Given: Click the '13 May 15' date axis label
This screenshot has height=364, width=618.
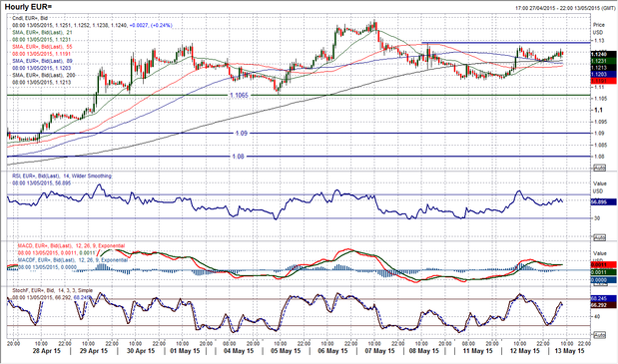Looking at the screenshot, I should (x=569, y=351).
